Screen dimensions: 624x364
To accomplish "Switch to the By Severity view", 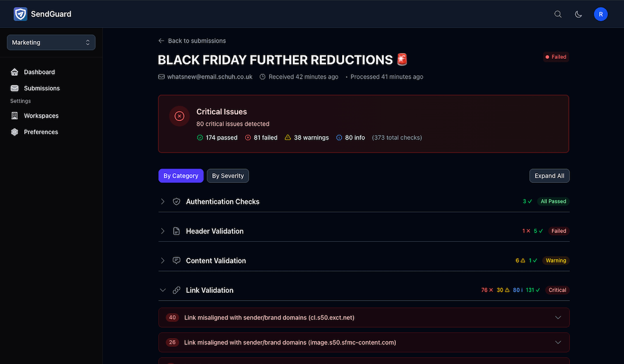I will 227,176.
